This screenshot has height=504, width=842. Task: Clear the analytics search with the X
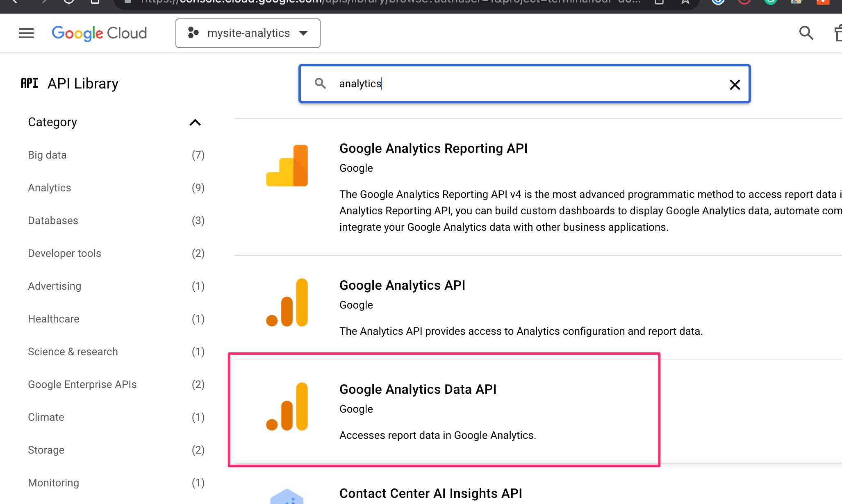735,84
